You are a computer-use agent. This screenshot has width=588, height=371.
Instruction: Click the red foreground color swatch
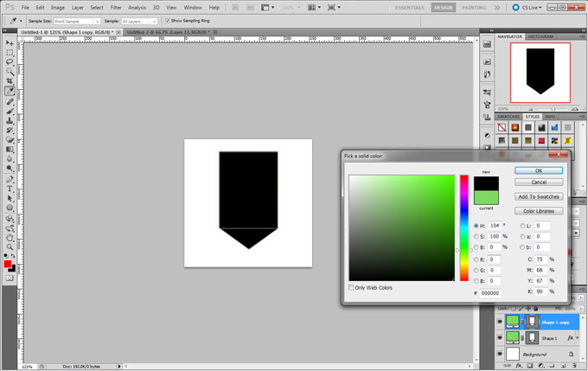pos(8,264)
